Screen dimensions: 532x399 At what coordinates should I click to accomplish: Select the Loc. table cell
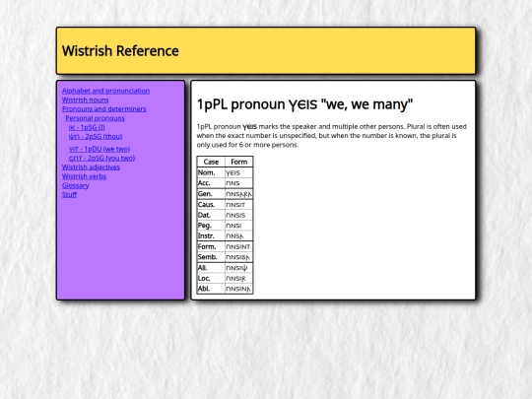point(211,278)
